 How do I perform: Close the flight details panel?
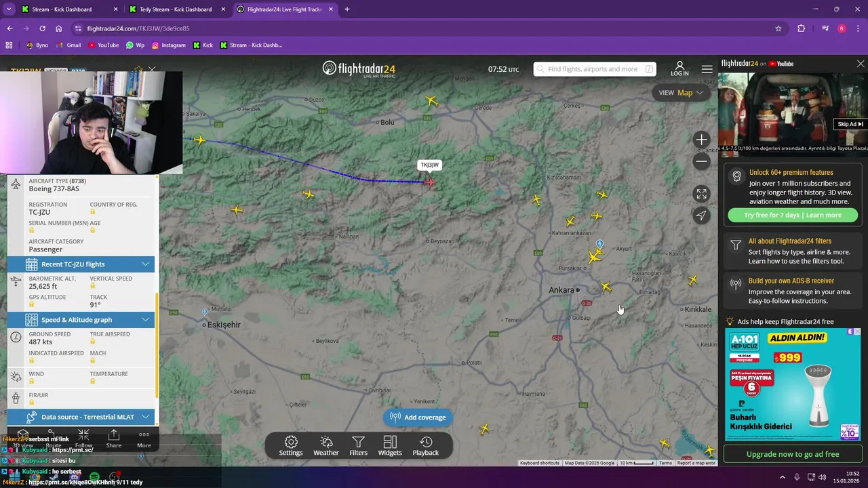152,69
